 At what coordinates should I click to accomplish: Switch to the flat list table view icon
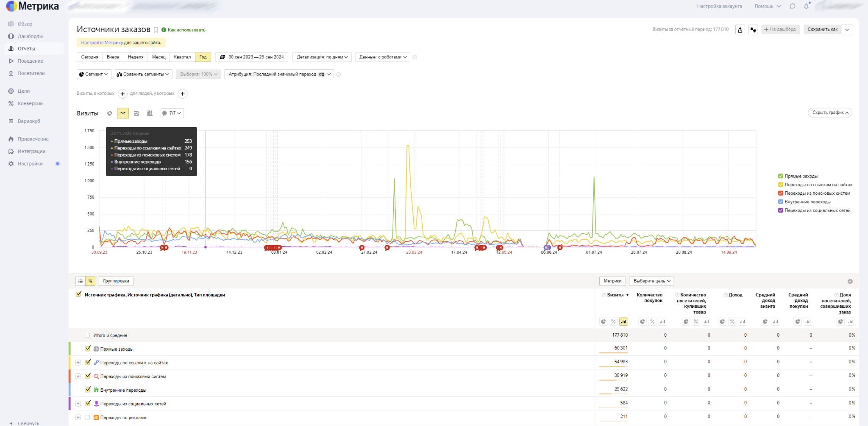pyautogui.click(x=81, y=281)
